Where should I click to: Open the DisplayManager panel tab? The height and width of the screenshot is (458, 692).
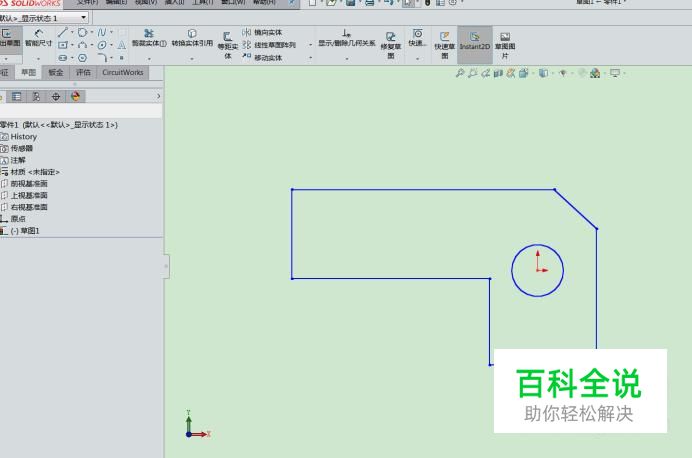pos(75,96)
